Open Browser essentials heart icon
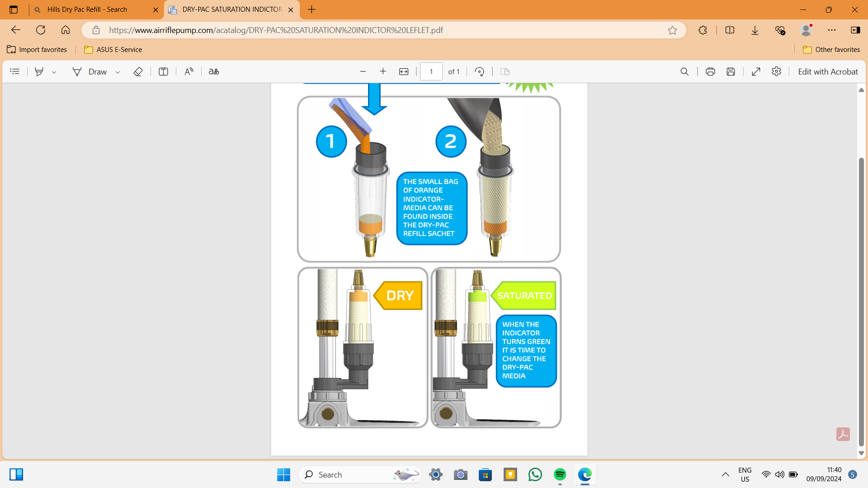 780,30
